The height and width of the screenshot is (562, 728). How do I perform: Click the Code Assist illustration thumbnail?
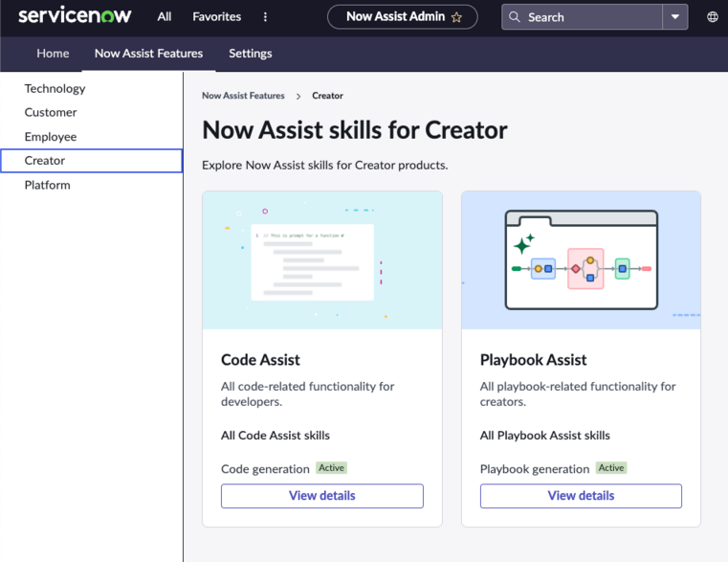322,260
